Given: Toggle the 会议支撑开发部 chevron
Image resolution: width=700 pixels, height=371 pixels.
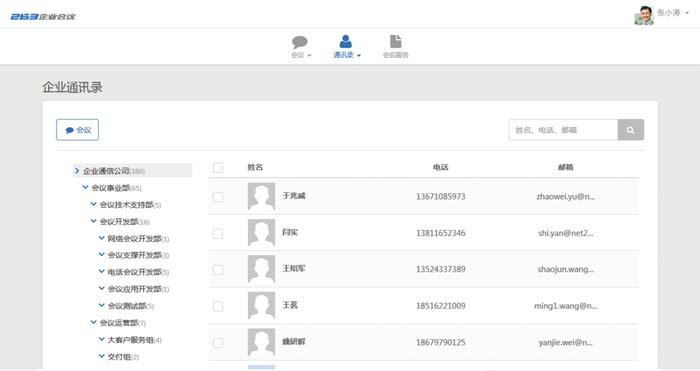Looking at the screenshot, I should click(x=101, y=254).
